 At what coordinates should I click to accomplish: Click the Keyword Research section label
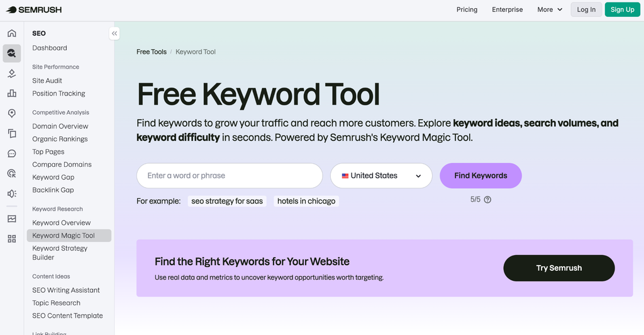(57, 209)
